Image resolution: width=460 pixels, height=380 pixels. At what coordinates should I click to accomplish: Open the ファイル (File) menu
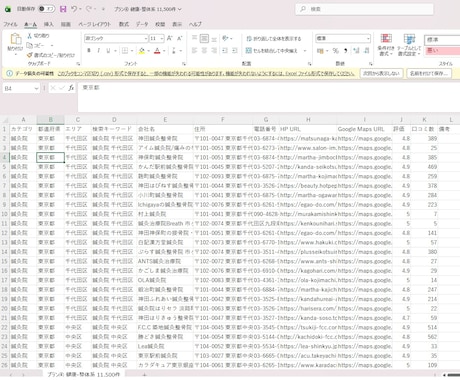tap(10, 24)
